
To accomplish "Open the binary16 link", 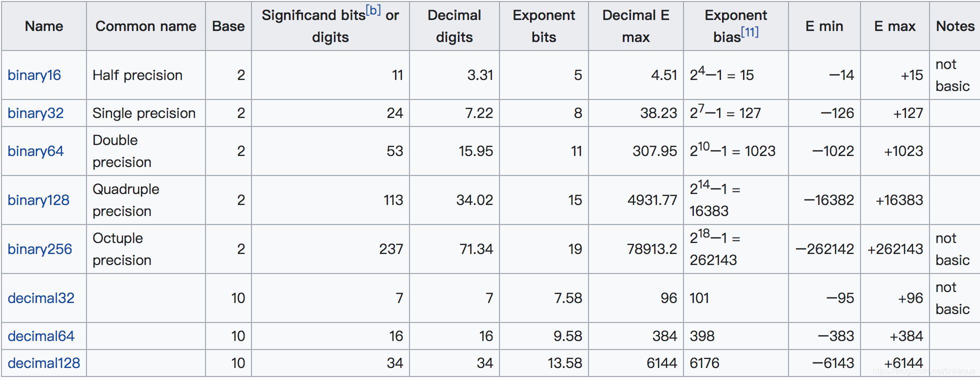I will [34, 75].
